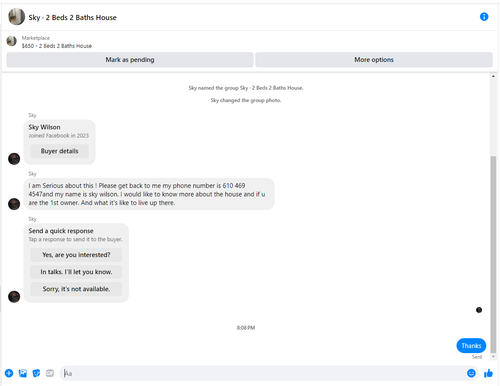This screenshot has width=500, height=386.
Task: Send a thumbs-up like
Action: (488, 373)
